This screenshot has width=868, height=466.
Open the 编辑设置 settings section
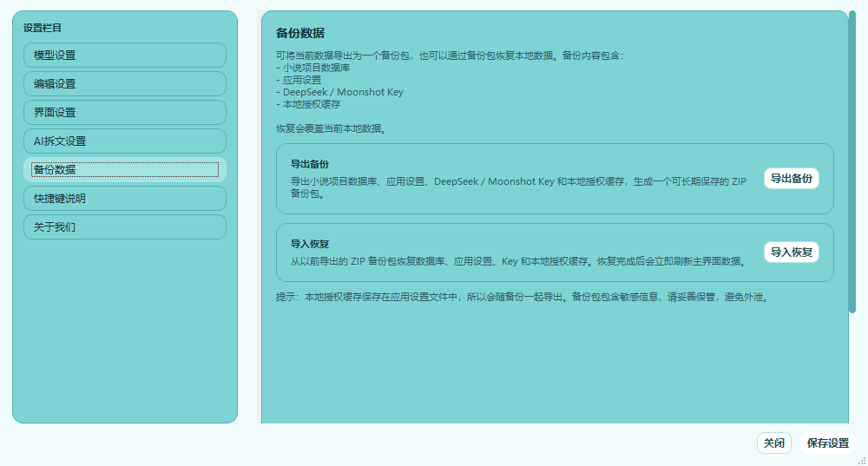124,84
